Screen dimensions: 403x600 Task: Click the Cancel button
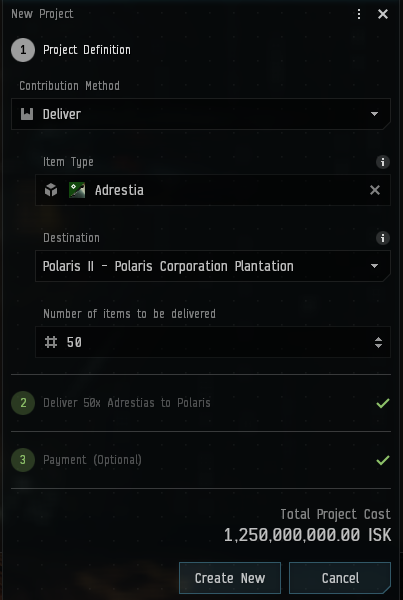point(340,578)
